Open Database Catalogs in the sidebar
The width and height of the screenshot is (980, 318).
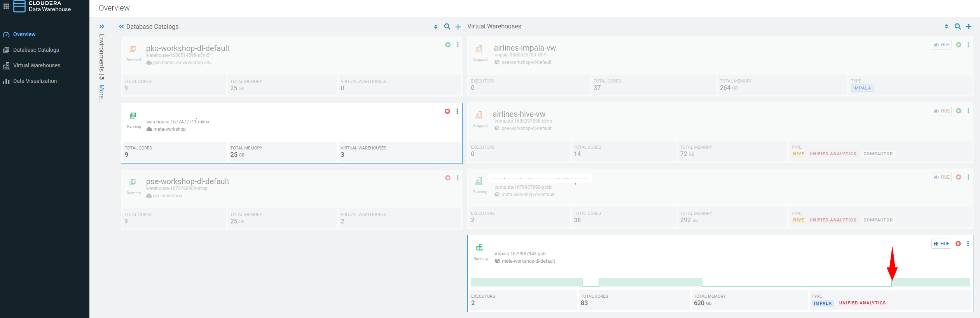[36, 50]
